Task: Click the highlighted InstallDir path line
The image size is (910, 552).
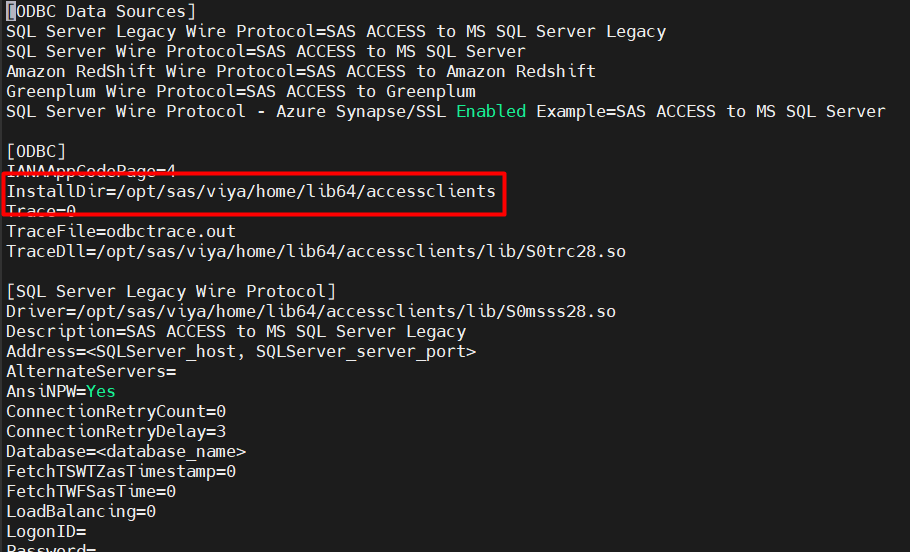Action: 251,191
